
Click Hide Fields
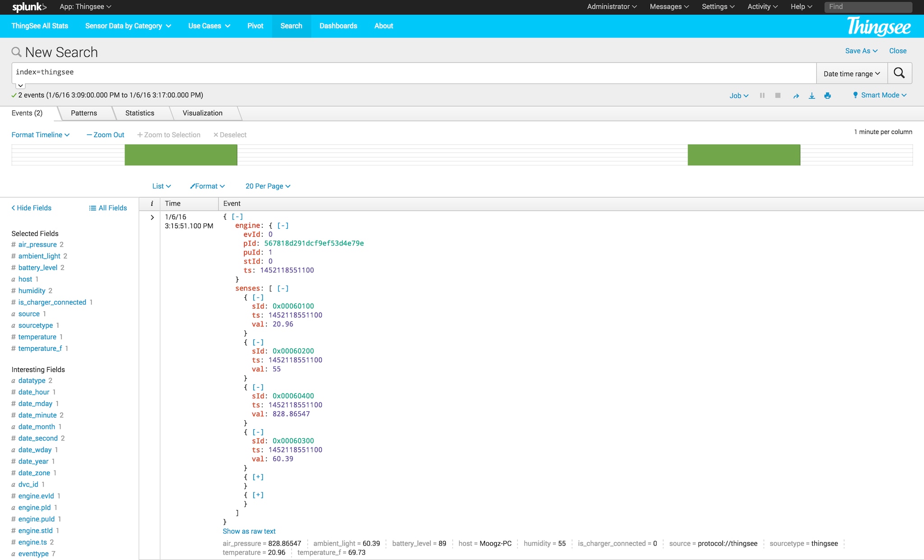[32, 208]
